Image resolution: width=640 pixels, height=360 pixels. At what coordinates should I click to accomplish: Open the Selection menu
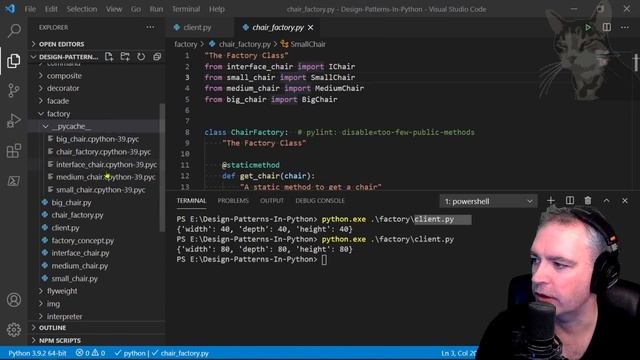pos(82,9)
